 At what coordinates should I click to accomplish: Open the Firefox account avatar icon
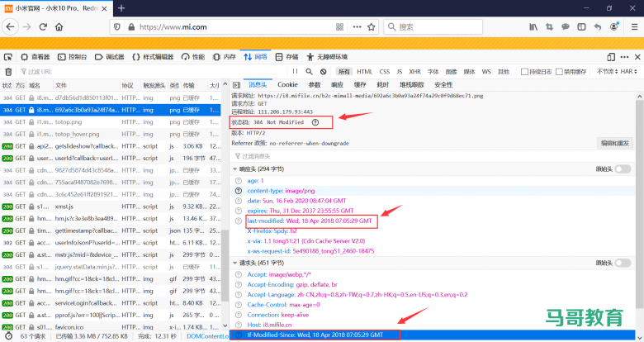(614, 27)
